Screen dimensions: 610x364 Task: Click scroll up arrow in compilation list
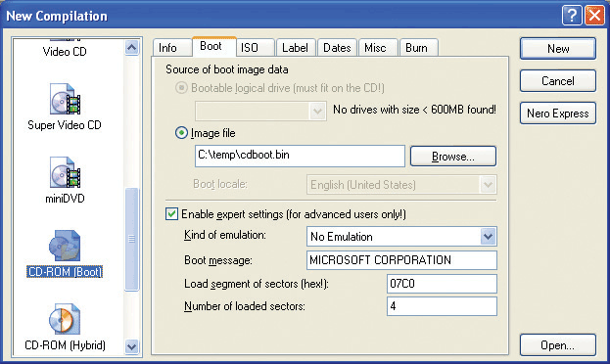tap(132, 48)
